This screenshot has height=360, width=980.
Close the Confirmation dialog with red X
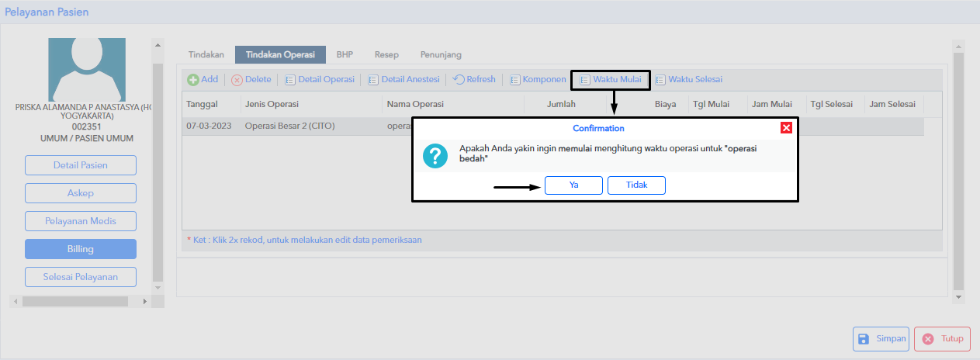coord(786,128)
